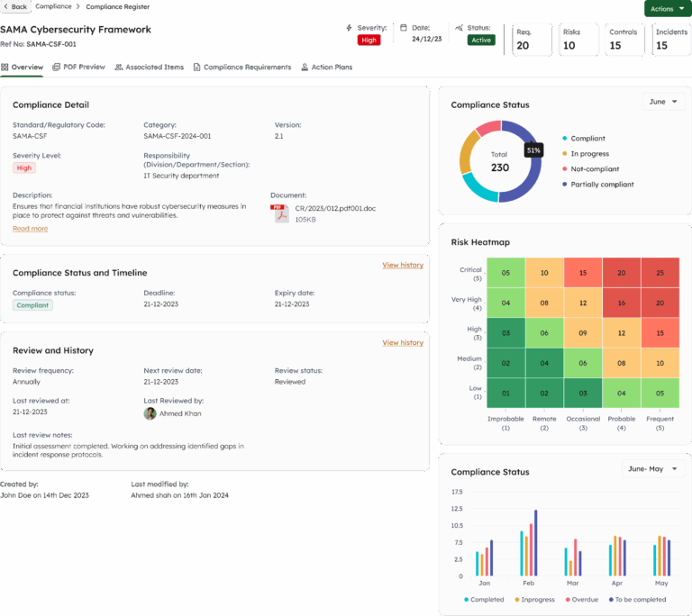The width and height of the screenshot is (692, 616).
Task: Click the PDF Preview document icon
Action: click(56, 67)
